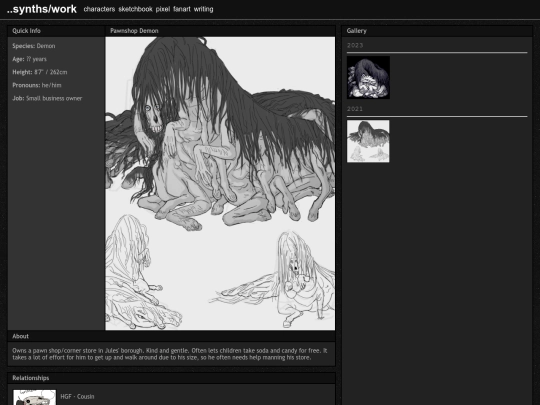Click the 2021 year label
The width and height of the screenshot is (540, 405).
(x=355, y=109)
